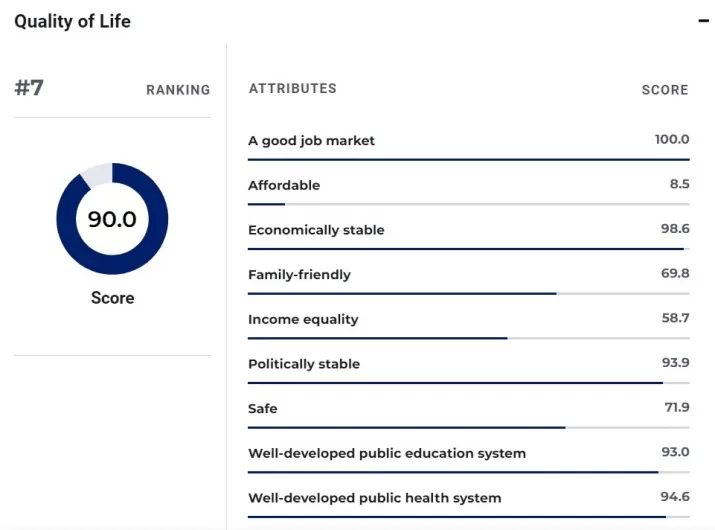Click the Affordable score progress bar
715x530 pixels.
click(x=468, y=204)
